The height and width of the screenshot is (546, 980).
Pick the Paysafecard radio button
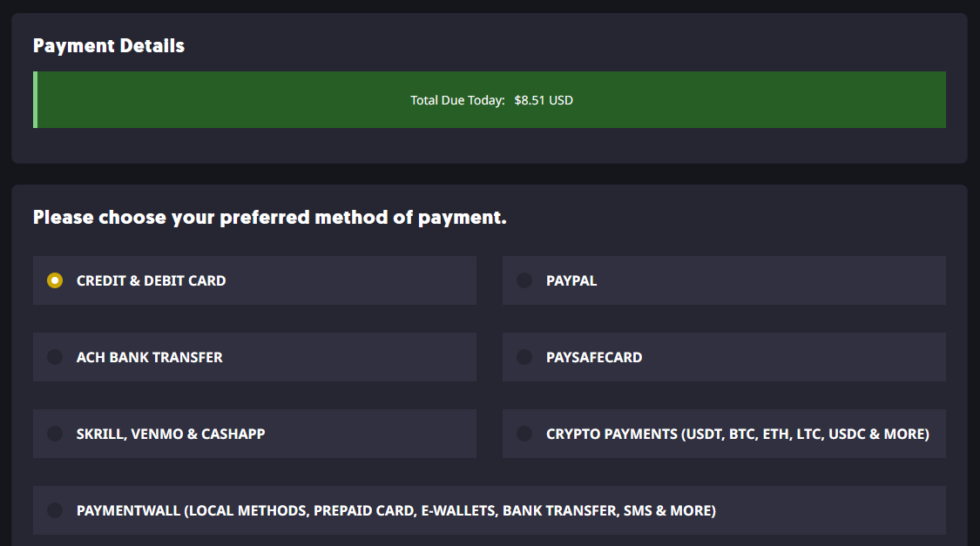click(x=524, y=357)
